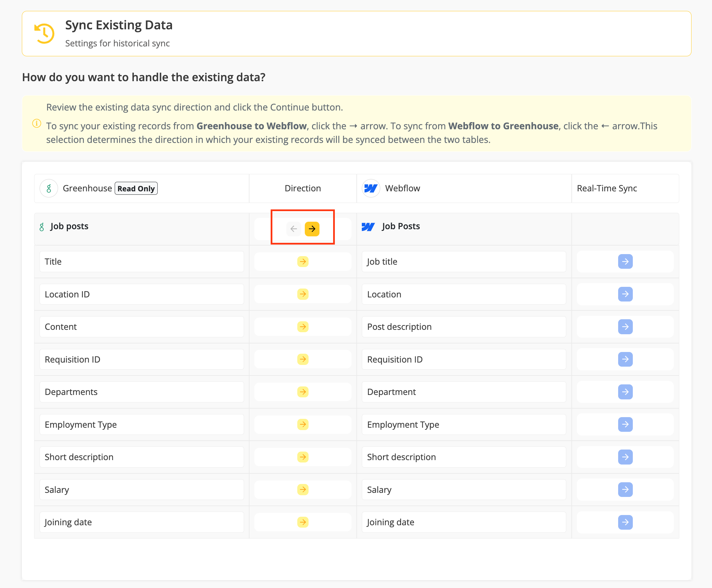Select the Greenhouse Short description field

[142, 457]
